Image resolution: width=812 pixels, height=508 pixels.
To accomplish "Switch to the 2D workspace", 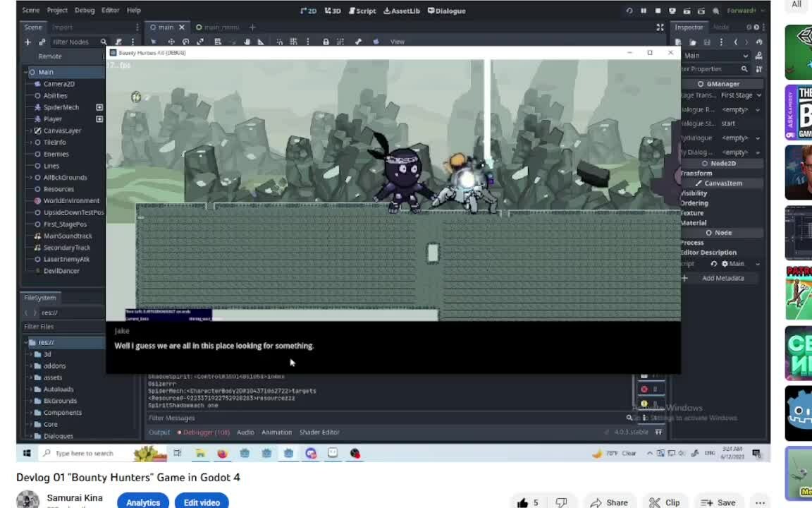I will click(x=308, y=11).
